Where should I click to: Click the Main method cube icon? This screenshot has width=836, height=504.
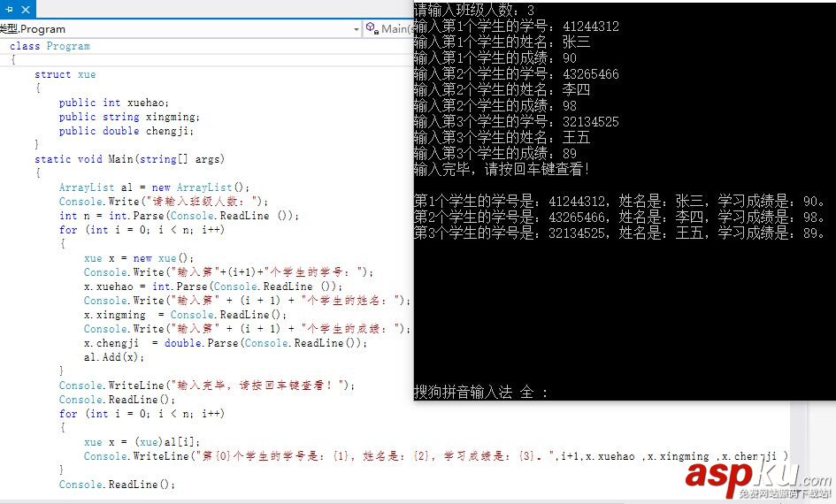pyautogui.click(x=372, y=28)
